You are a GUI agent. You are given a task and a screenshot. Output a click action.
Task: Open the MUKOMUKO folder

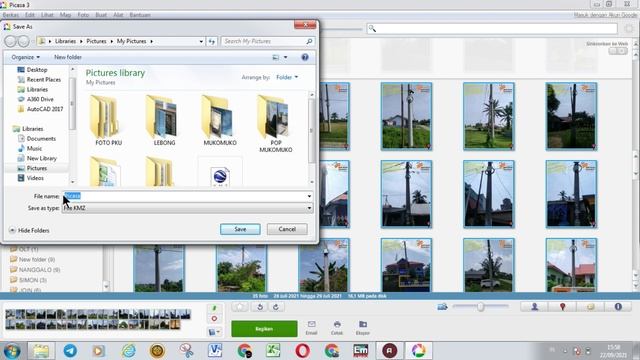(220, 121)
